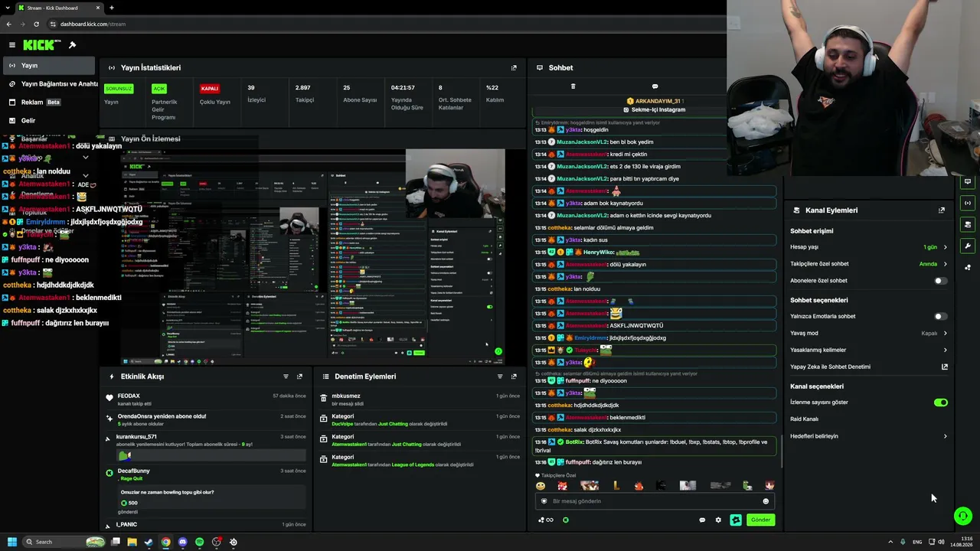Click the chat bubble icon beside the gear
Image resolution: width=980 pixels, height=551 pixels.
coord(702,520)
